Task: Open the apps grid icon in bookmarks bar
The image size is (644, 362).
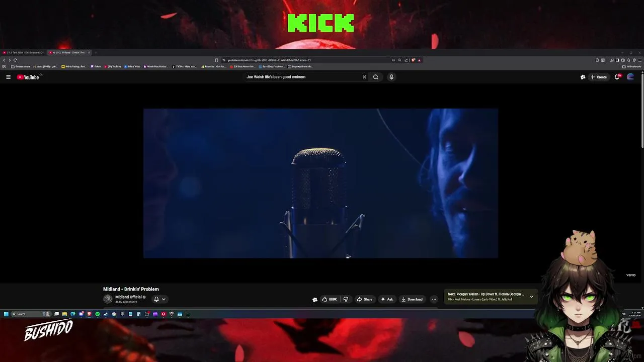Action: (x=4, y=66)
